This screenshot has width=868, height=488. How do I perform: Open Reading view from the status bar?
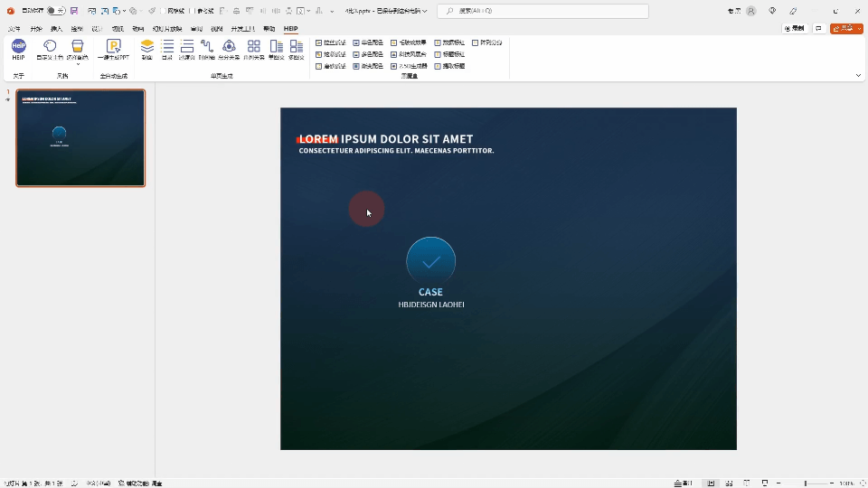click(x=747, y=483)
